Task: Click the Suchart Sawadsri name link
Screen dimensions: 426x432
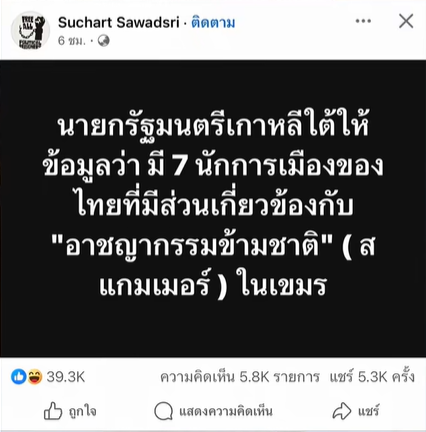Action: (119, 23)
